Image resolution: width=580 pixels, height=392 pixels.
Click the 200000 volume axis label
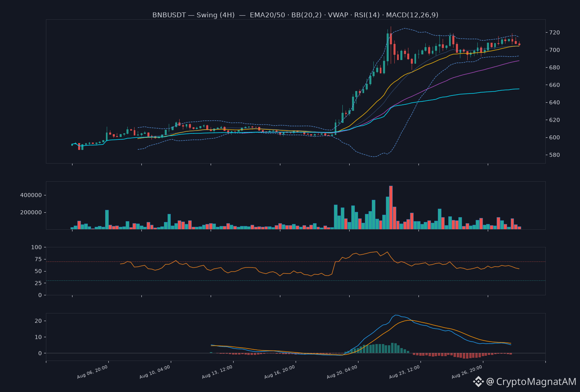click(31, 212)
